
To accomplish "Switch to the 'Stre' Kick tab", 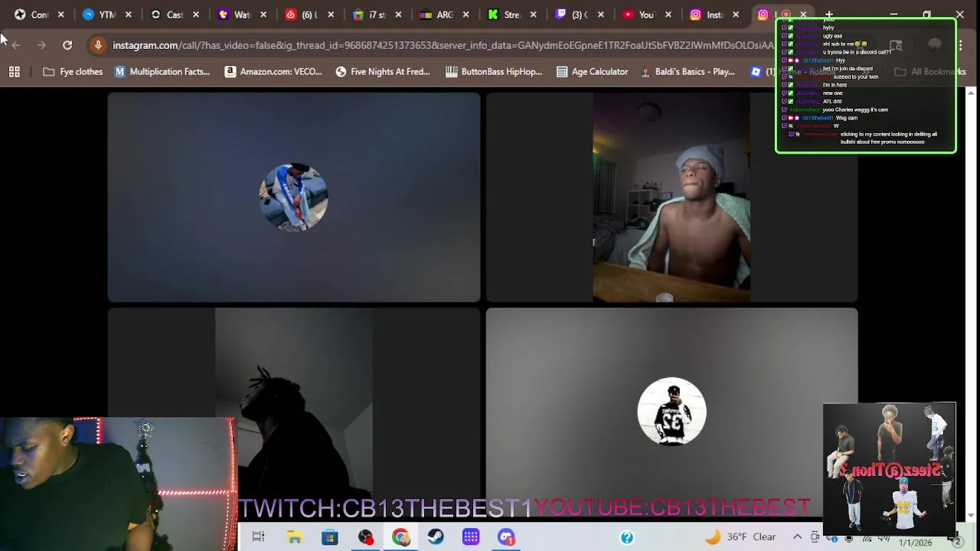I will point(511,15).
